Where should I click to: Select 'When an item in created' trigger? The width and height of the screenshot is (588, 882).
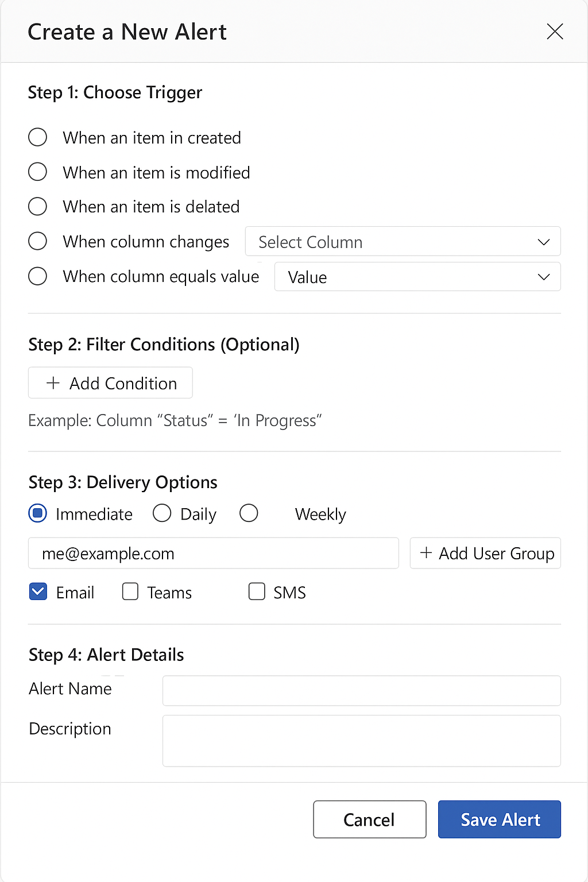[x=38, y=137]
